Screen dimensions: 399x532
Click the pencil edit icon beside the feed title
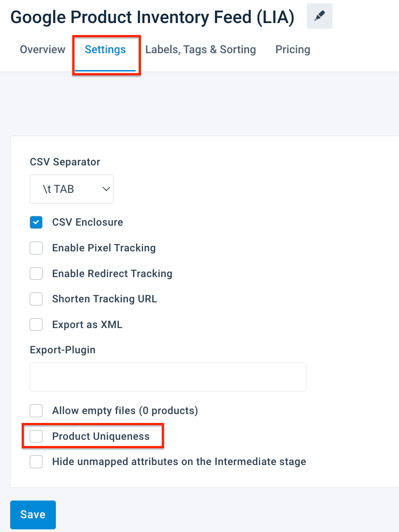(x=319, y=16)
